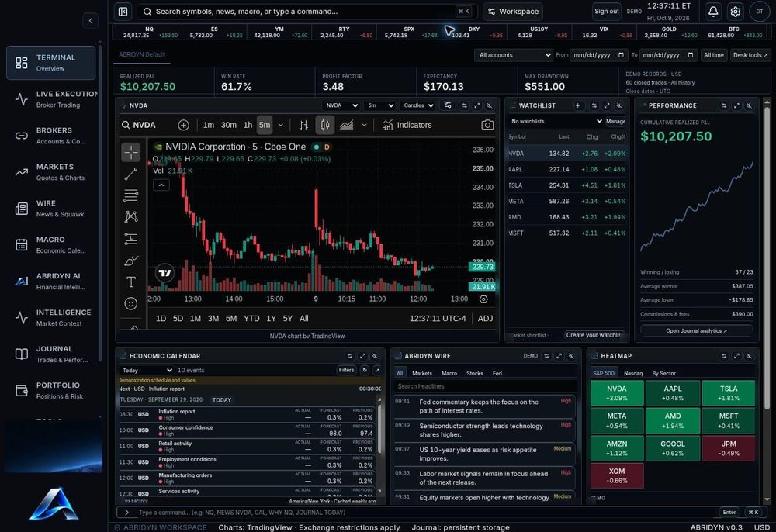Image resolution: width=776 pixels, height=532 pixels.
Task: Open the notifications bell
Action: pyautogui.click(x=713, y=12)
